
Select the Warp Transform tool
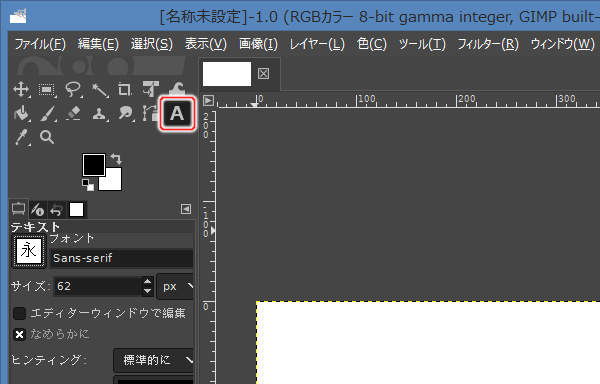[x=178, y=88]
